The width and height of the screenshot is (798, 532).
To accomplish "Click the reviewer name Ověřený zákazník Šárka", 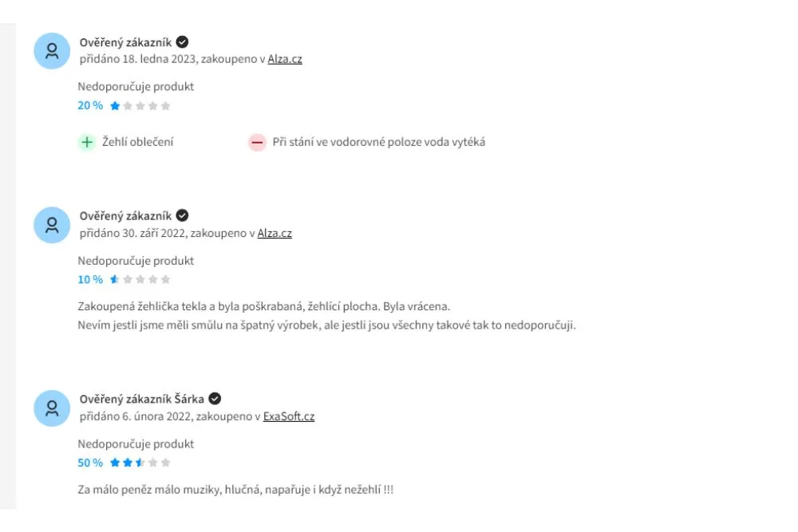I will (141, 400).
